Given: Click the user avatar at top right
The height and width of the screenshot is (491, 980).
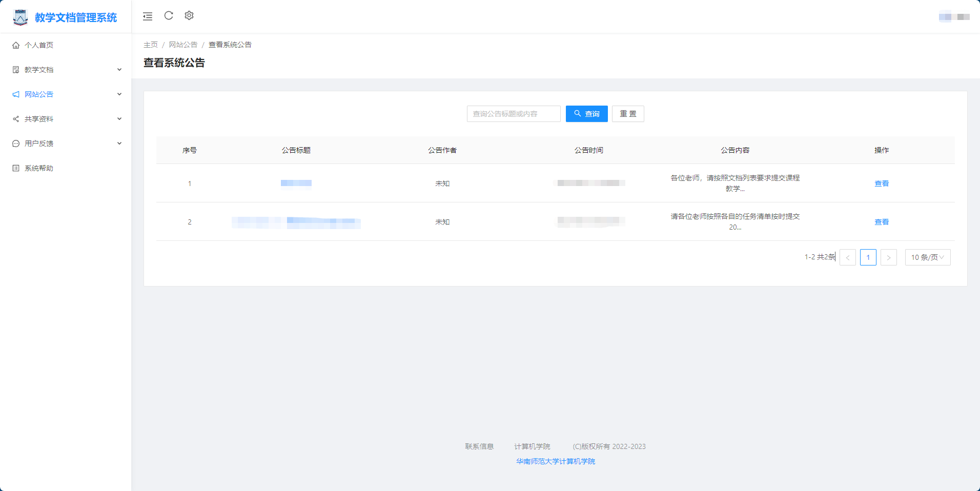Looking at the screenshot, I should pyautogui.click(x=945, y=17).
